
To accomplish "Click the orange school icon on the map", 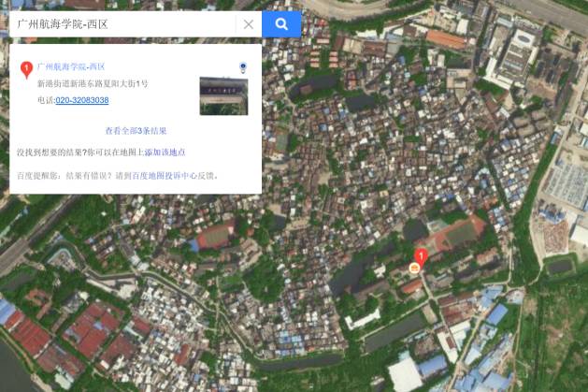I will [414, 268].
